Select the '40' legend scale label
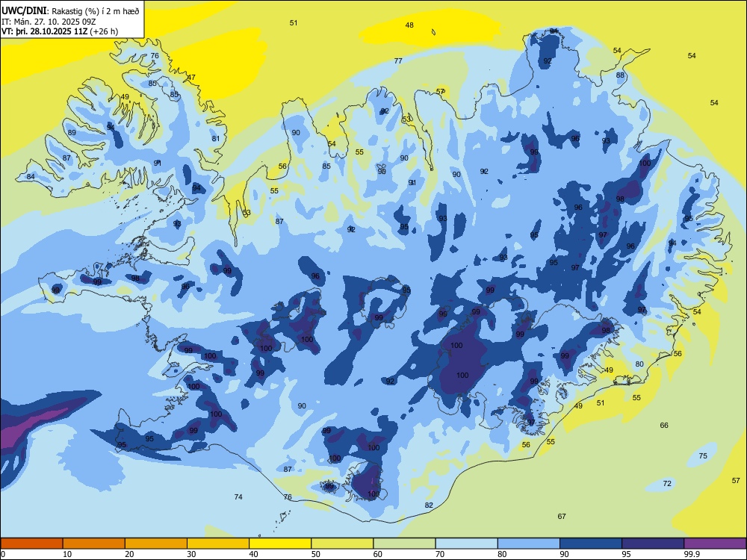Viewport: 747px width, 560px height. point(254,554)
